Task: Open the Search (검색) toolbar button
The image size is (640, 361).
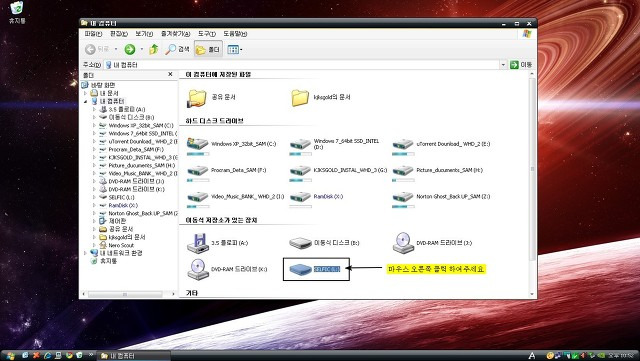Action: [177, 49]
